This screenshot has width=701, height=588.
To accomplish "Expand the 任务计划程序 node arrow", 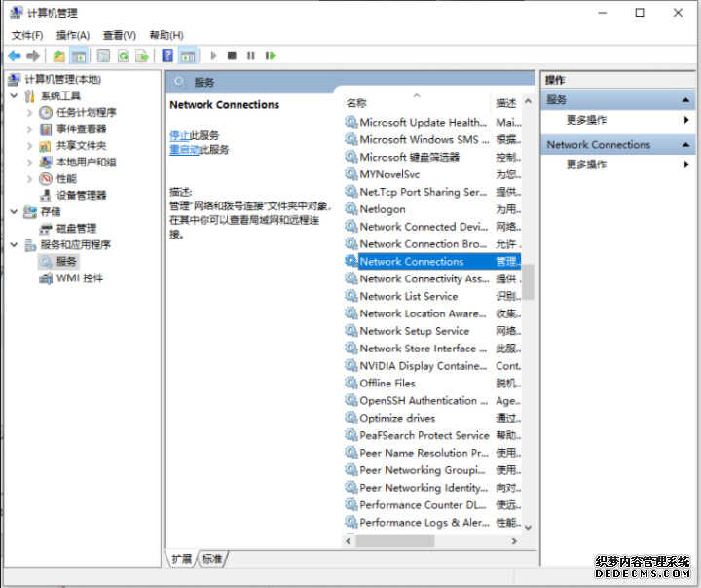I will [x=29, y=112].
